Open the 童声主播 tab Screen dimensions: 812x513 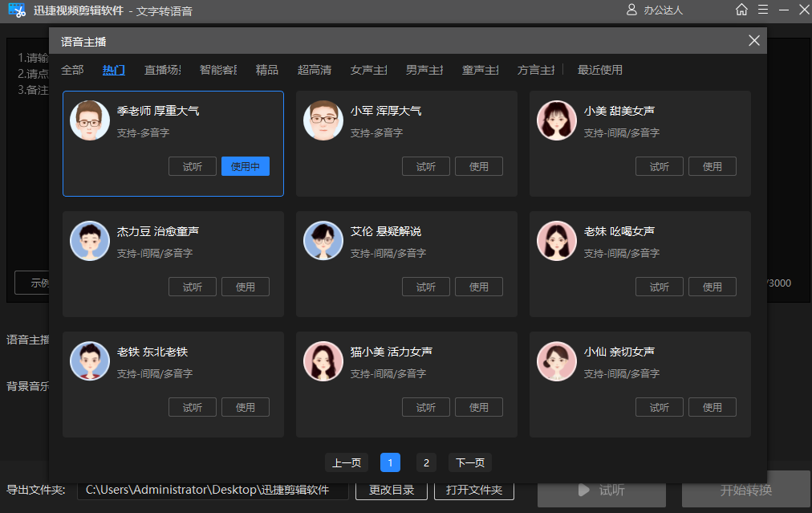pyautogui.click(x=480, y=70)
